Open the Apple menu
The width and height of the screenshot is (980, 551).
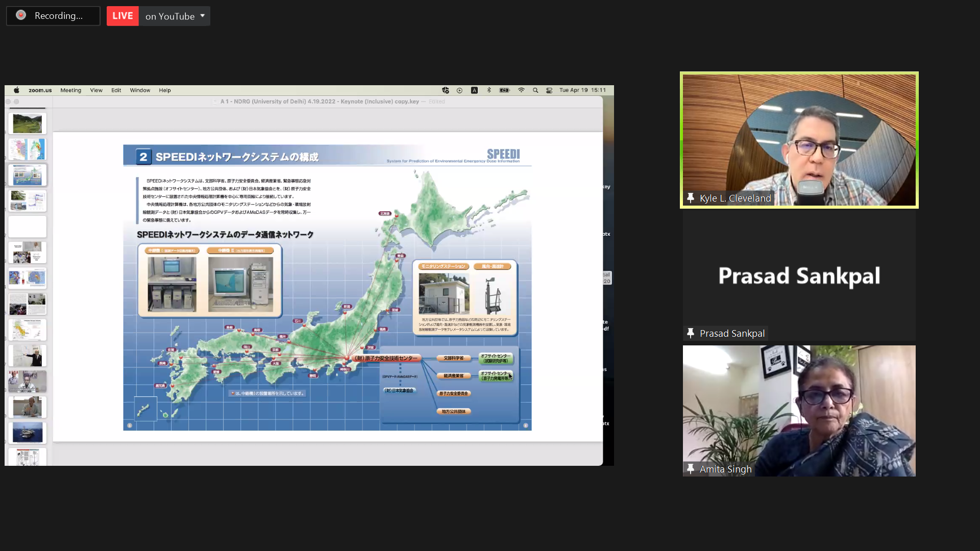click(16, 90)
